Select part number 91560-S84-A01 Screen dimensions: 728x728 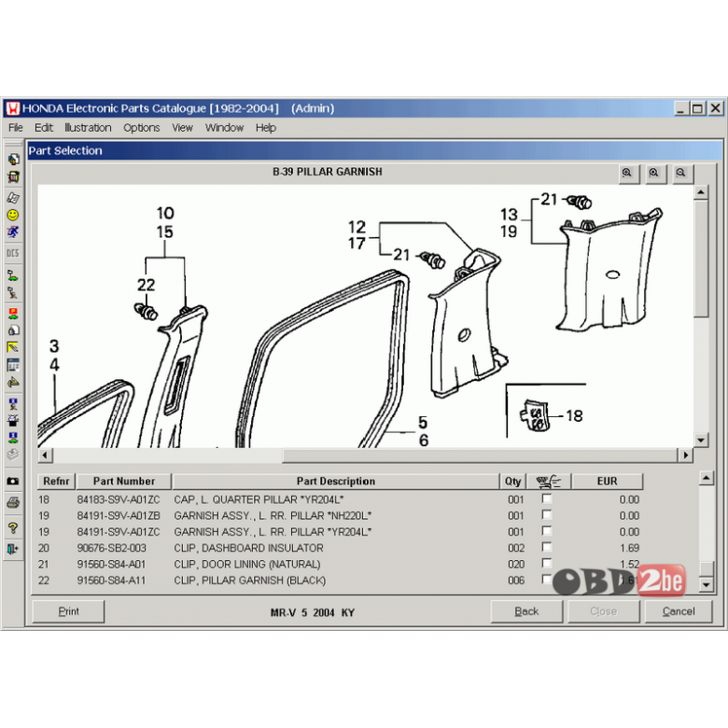(111, 564)
